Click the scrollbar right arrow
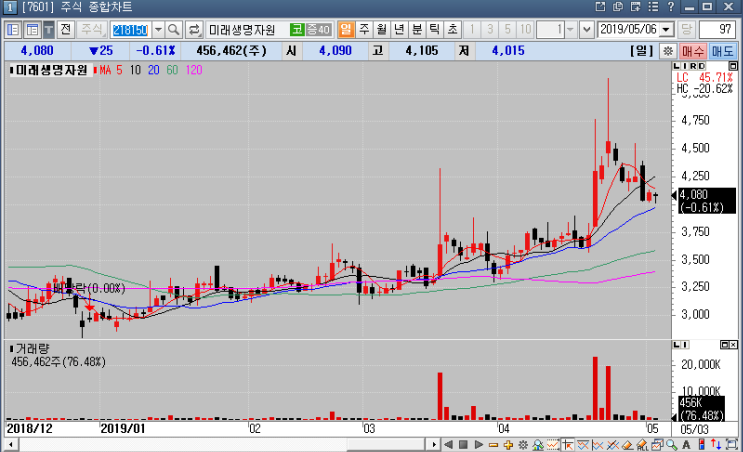This screenshot has height=452, width=743. pyautogui.click(x=434, y=445)
